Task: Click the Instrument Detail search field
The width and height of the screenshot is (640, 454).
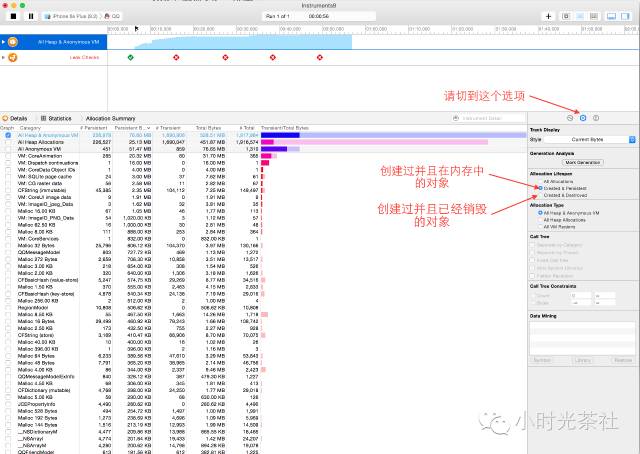Action: point(488,118)
